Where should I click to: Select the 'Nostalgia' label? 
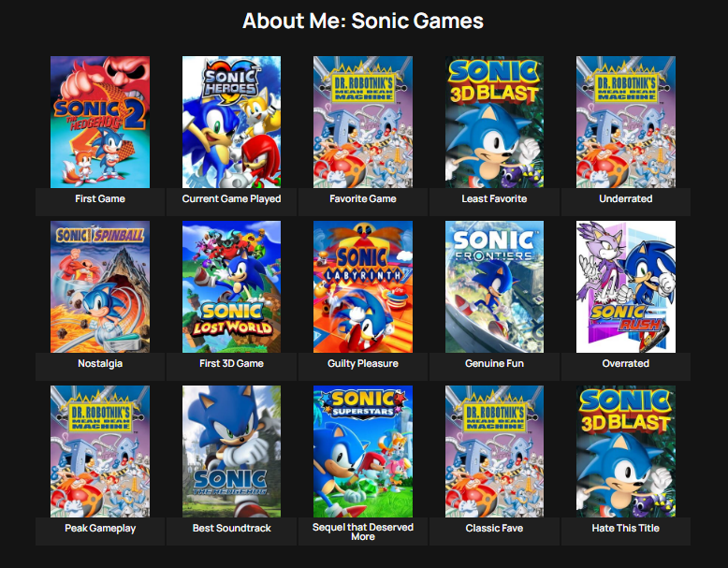pyautogui.click(x=100, y=363)
